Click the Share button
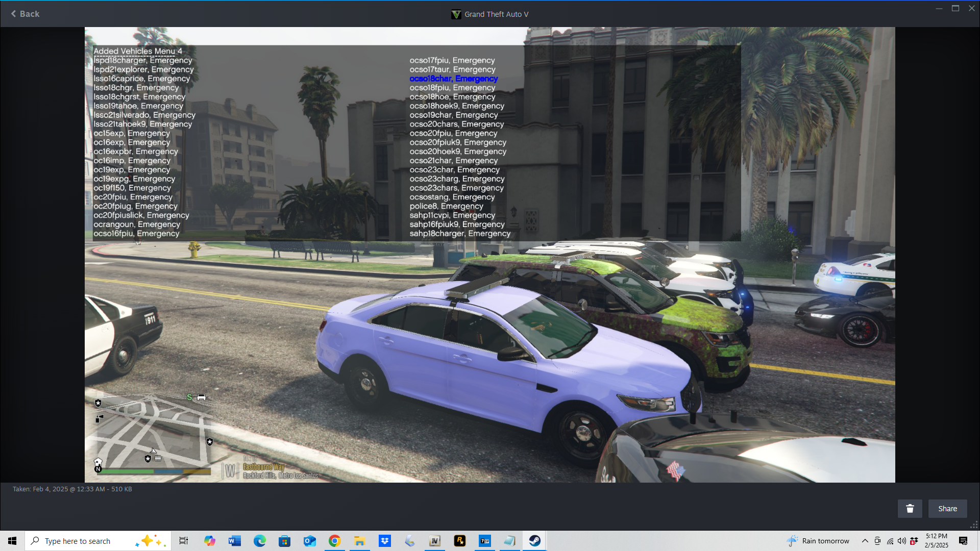This screenshot has width=980, height=551. tap(947, 509)
